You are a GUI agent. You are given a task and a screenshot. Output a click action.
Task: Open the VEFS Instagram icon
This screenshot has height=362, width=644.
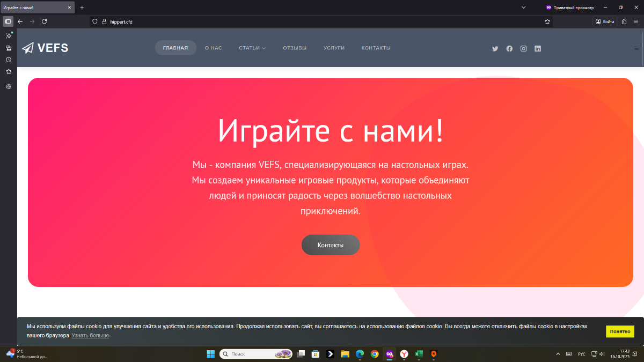pyautogui.click(x=524, y=48)
